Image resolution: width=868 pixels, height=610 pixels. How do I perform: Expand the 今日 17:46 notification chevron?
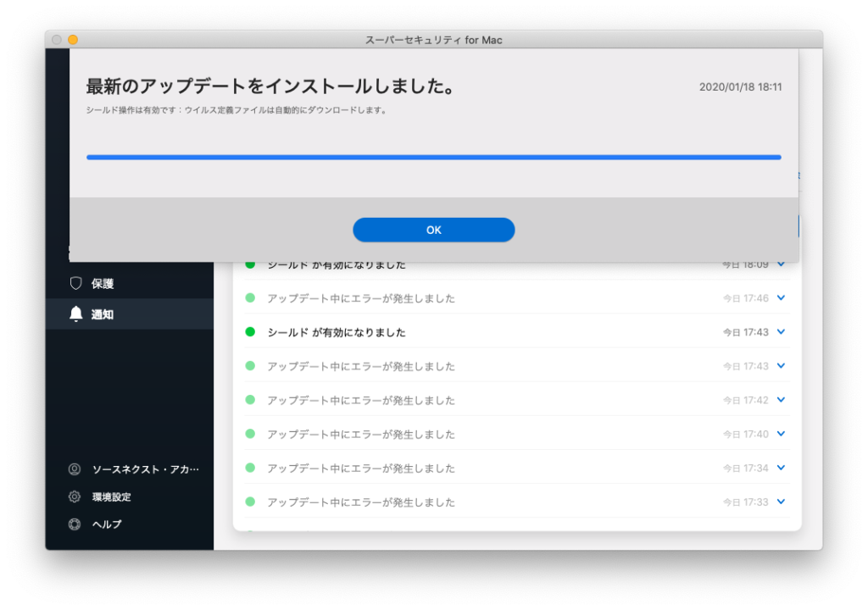[781, 298]
